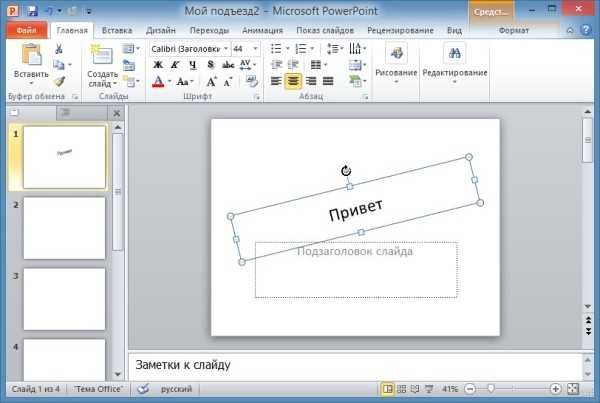The height and width of the screenshot is (403, 600).
Task: Toggle center text alignment
Action: click(294, 81)
